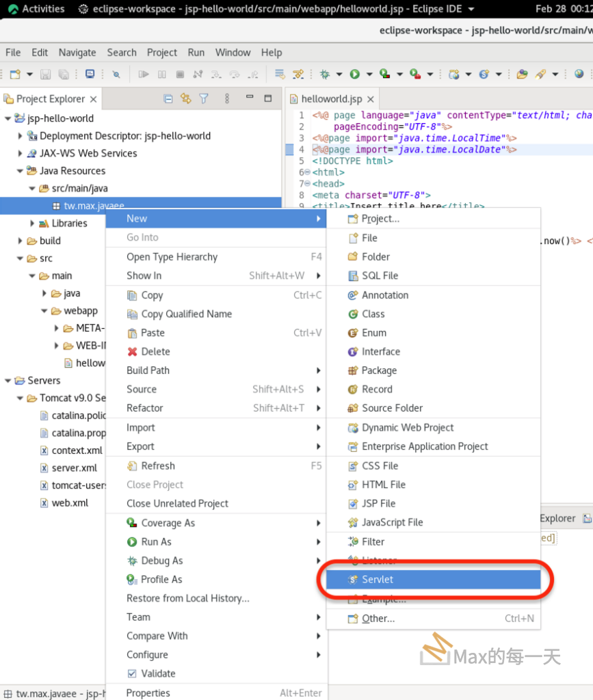The height and width of the screenshot is (700, 593).
Task: Click the Project Explorer filter funnel icon
Action: (x=203, y=98)
